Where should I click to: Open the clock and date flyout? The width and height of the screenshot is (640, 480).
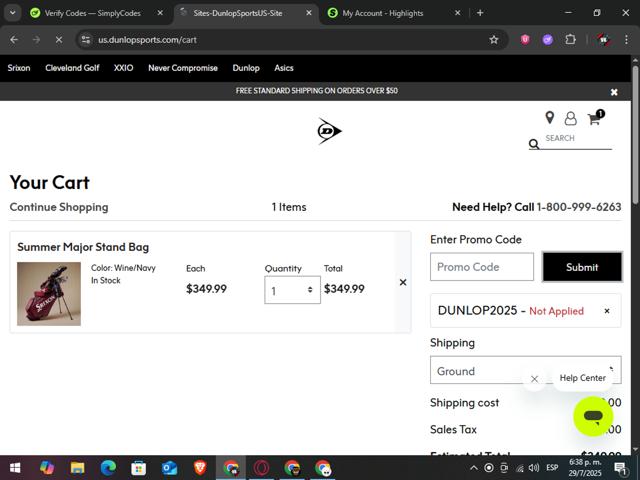tap(585, 468)
